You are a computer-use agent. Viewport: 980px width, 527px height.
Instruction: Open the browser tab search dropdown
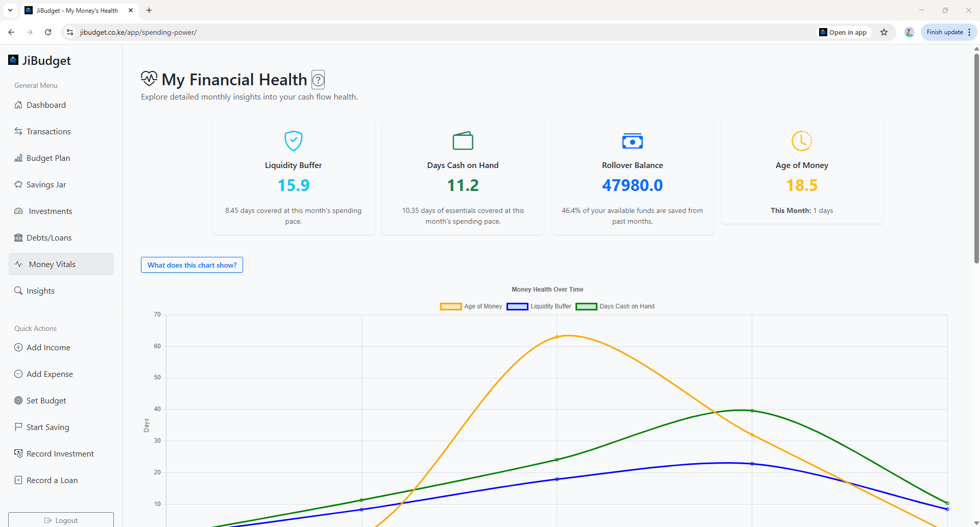[10, 10]
